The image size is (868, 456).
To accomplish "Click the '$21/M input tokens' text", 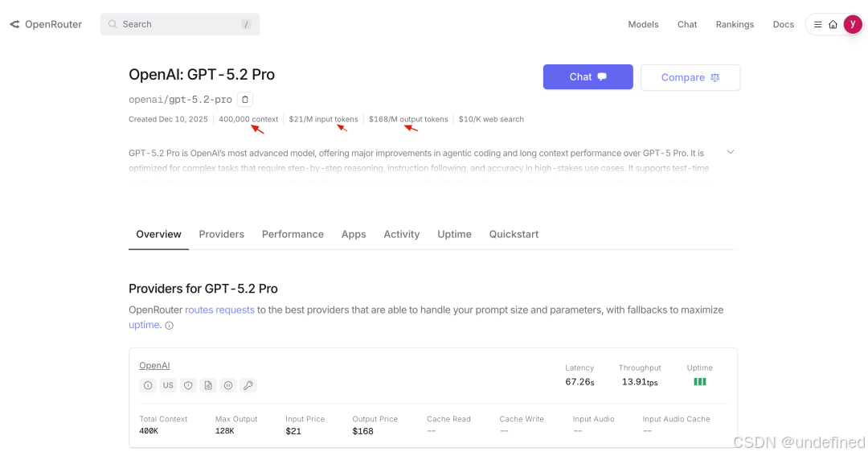I will [323, 119].
